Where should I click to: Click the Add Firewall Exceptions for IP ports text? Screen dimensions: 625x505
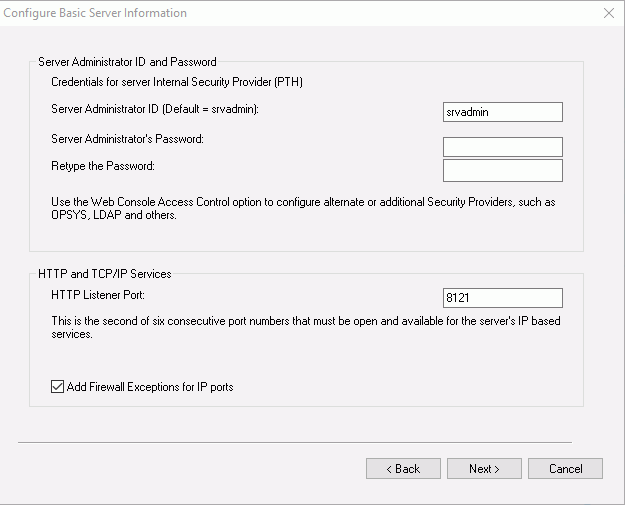click(x=150, y=387)
